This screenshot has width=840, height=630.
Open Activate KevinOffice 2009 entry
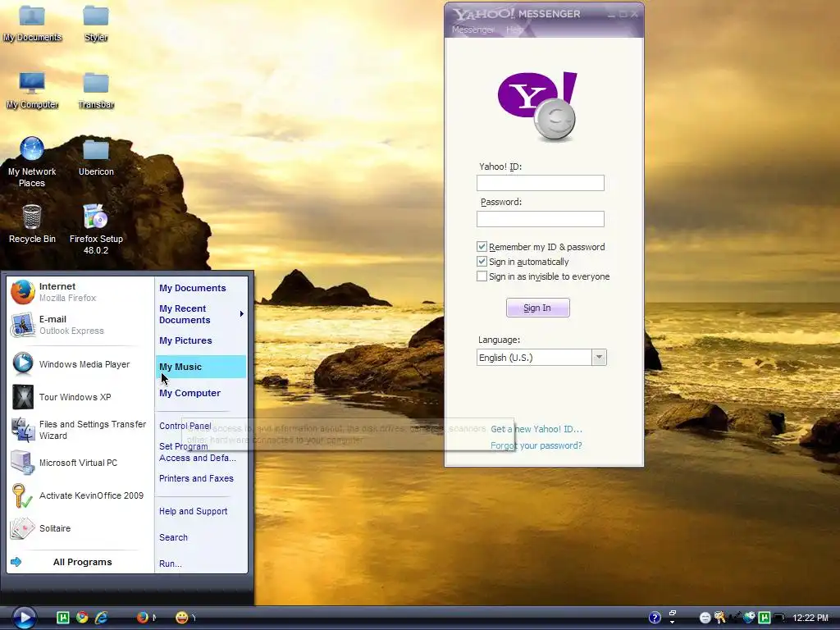80,495
